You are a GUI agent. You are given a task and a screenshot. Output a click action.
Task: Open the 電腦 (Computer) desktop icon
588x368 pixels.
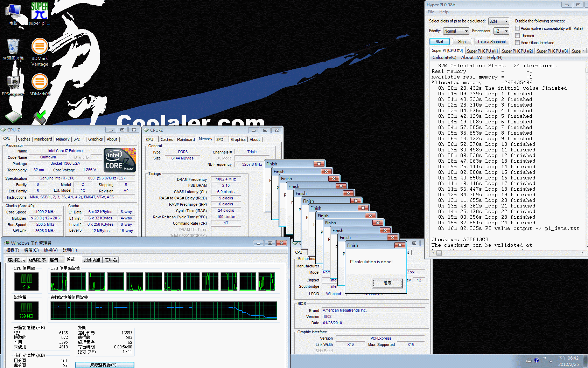point(13,14)
